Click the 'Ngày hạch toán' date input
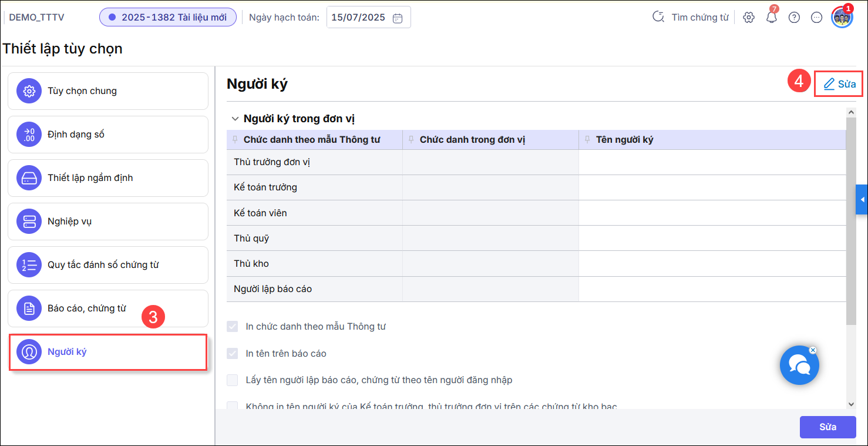The width and height of the screenshot is (868, 446). [x=358, y=18]
